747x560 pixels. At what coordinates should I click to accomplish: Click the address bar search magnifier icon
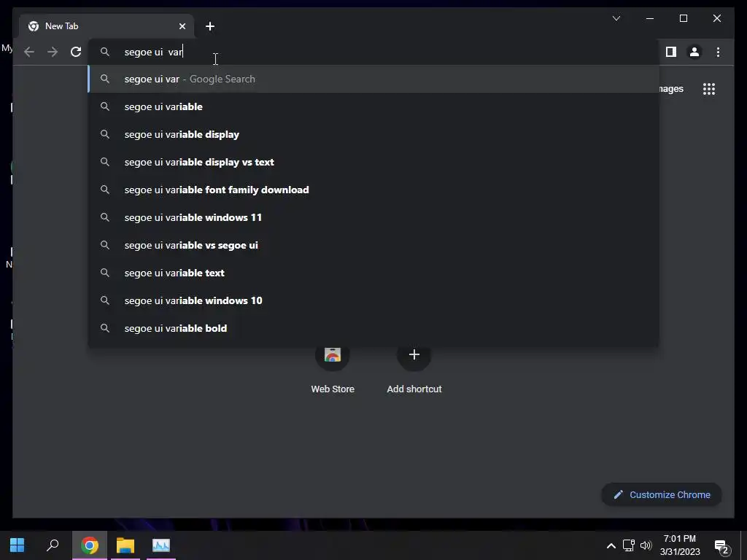(x=105, y=52)
